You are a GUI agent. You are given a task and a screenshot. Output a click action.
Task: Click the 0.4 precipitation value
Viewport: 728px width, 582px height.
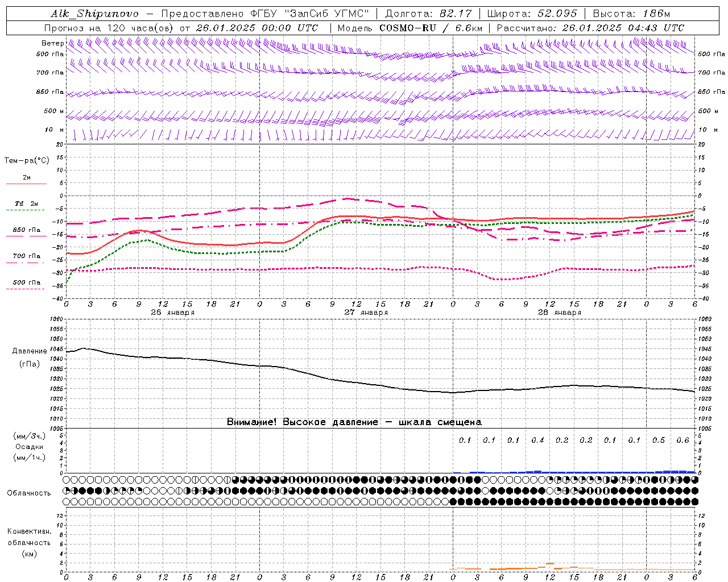[x=537, y=440]
